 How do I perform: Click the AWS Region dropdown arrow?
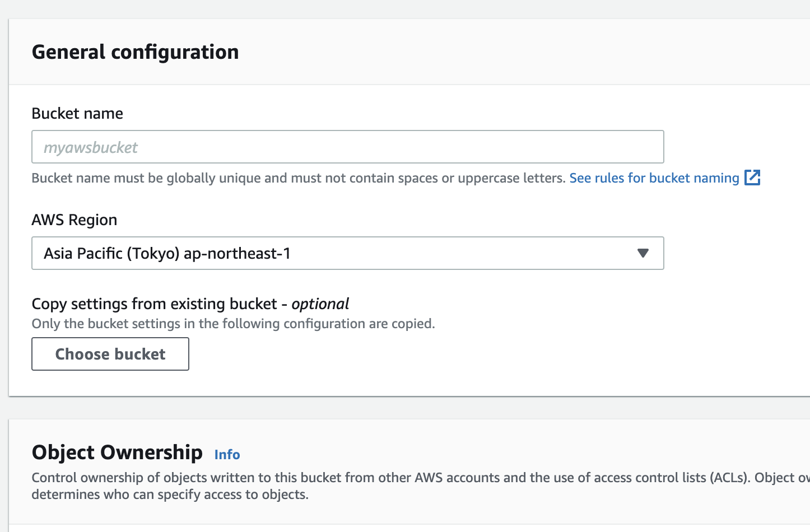click(x=643, y=253)
